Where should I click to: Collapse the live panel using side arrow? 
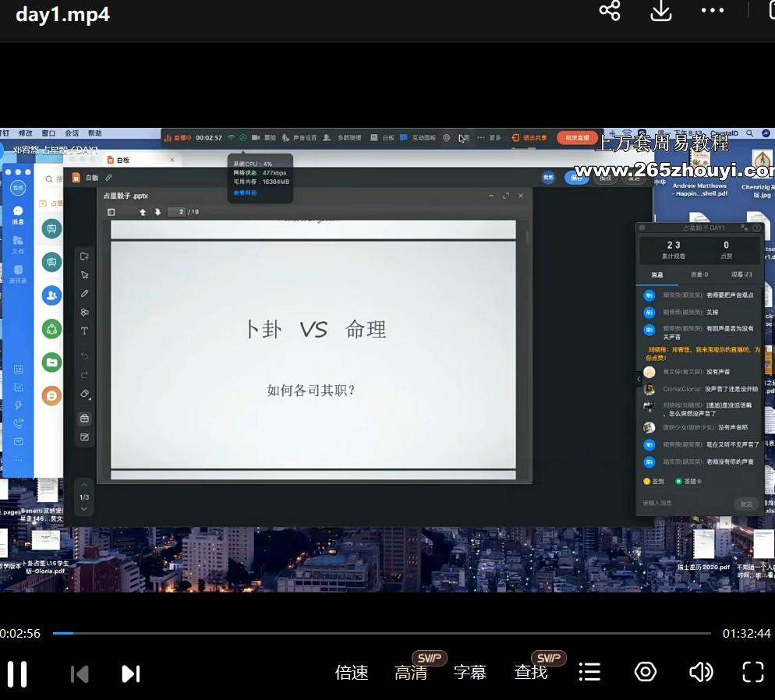(x=639, y=380)
